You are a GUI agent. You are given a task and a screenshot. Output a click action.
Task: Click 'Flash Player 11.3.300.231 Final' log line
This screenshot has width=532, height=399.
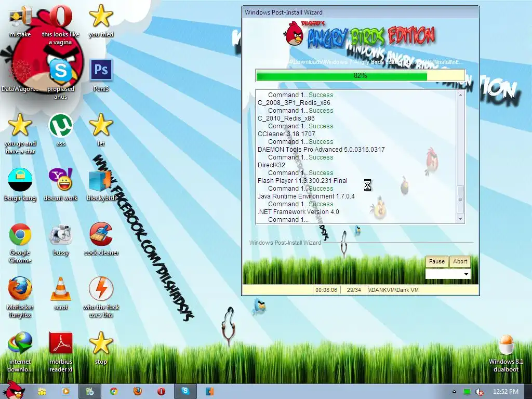(x=302, y=181)
